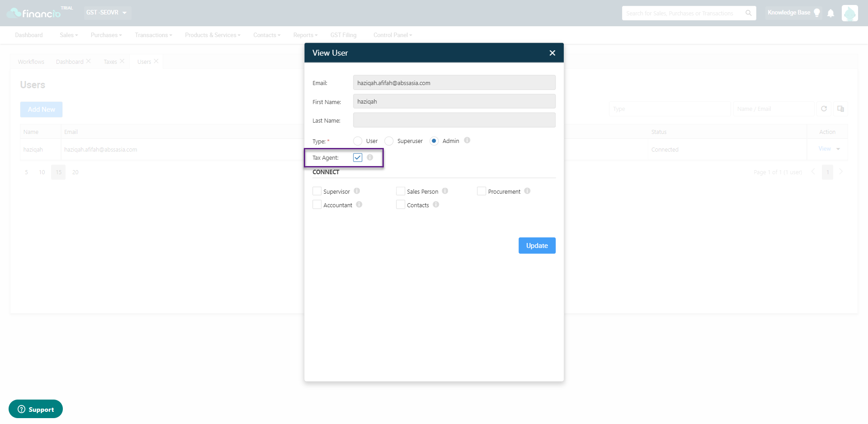Close the Dashboard tab

coord(88,61)
